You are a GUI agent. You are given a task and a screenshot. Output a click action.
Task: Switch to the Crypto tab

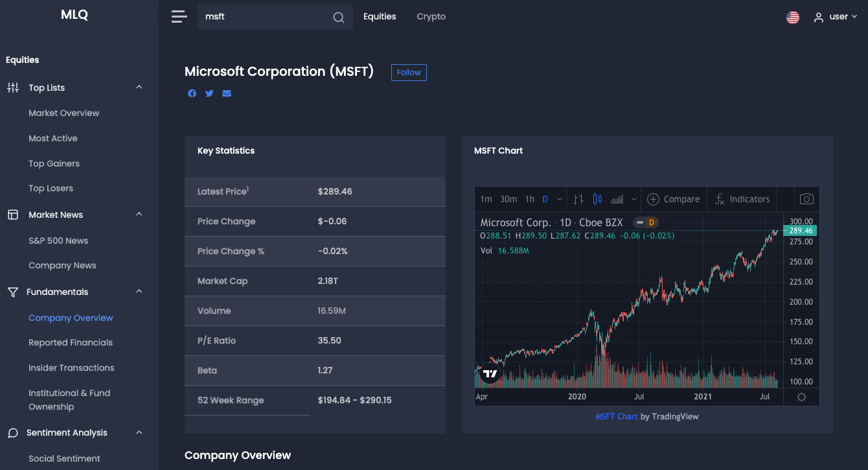(x=431, y=17)
